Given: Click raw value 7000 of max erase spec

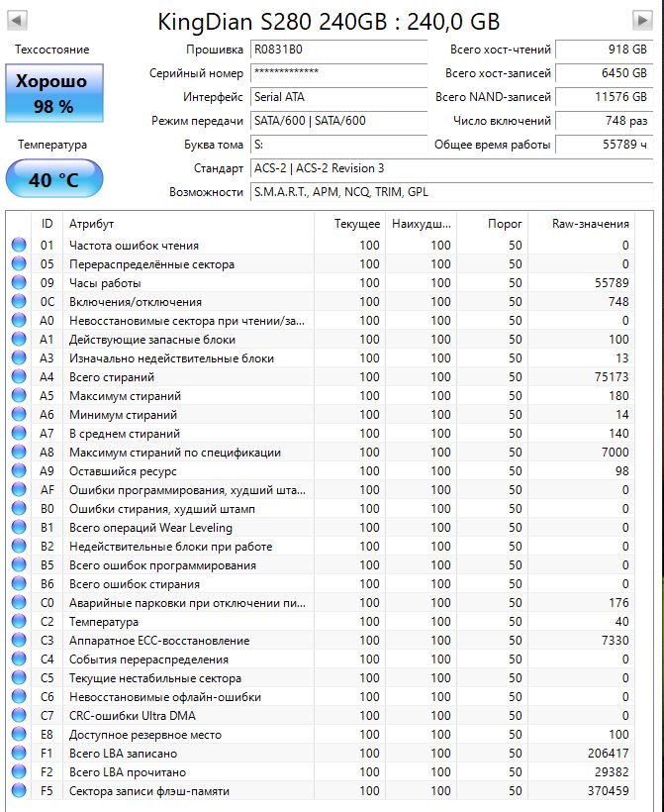Looking at the screenshot, I should (x=616, y=453).
